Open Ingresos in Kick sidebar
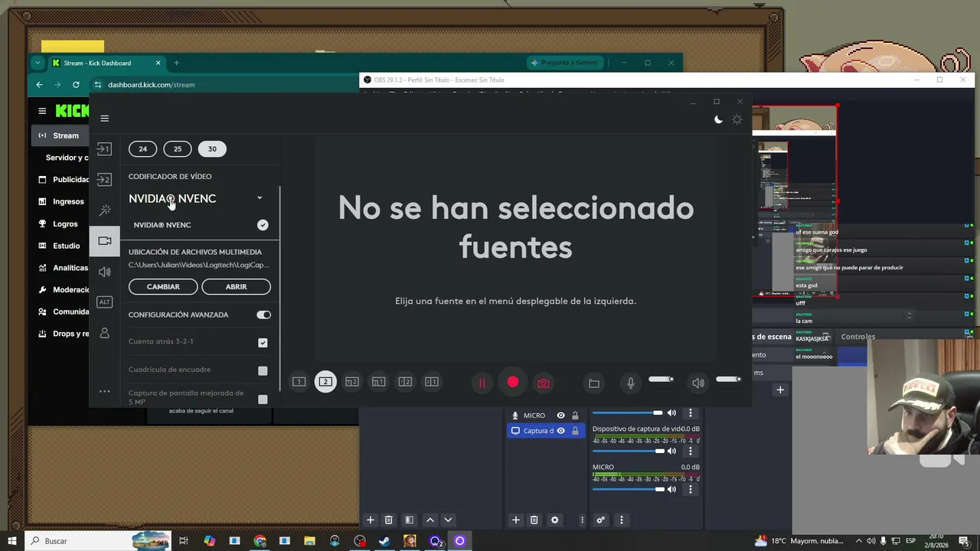 pos(63,201)
